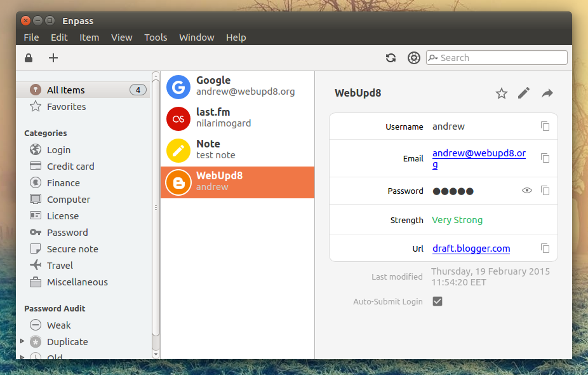
Task: Click 'test note' subtitle text
Action: pos(216,155)
